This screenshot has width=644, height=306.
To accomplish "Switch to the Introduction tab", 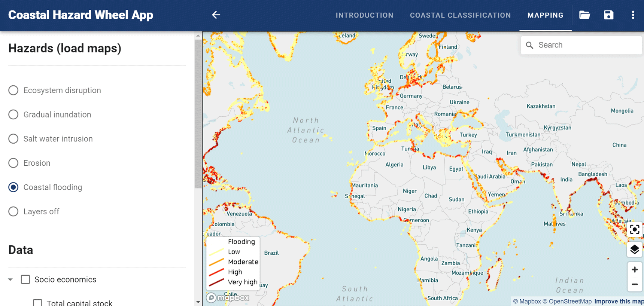I will click(x=364, y=15).
